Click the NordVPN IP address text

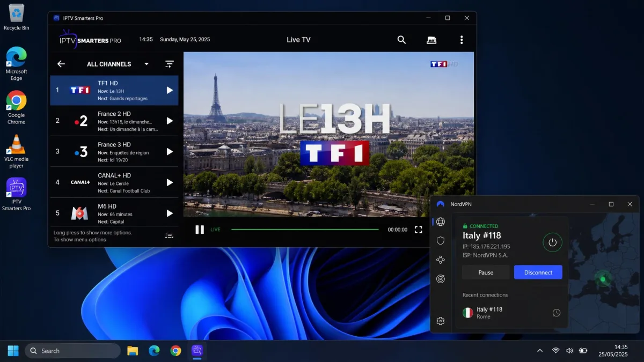(x=486, y=247)
